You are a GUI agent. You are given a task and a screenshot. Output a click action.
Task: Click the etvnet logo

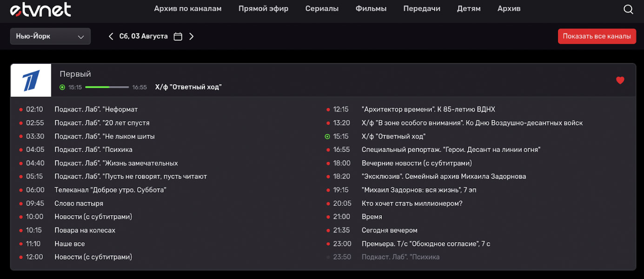(x=41, y=9)
